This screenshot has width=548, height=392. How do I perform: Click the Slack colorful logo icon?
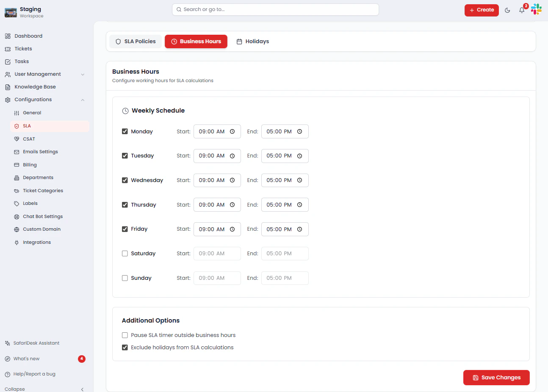coord(536,9)
